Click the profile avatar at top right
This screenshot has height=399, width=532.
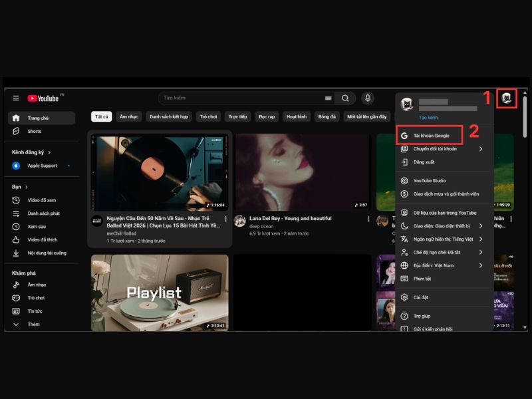(x=507, y=98)
